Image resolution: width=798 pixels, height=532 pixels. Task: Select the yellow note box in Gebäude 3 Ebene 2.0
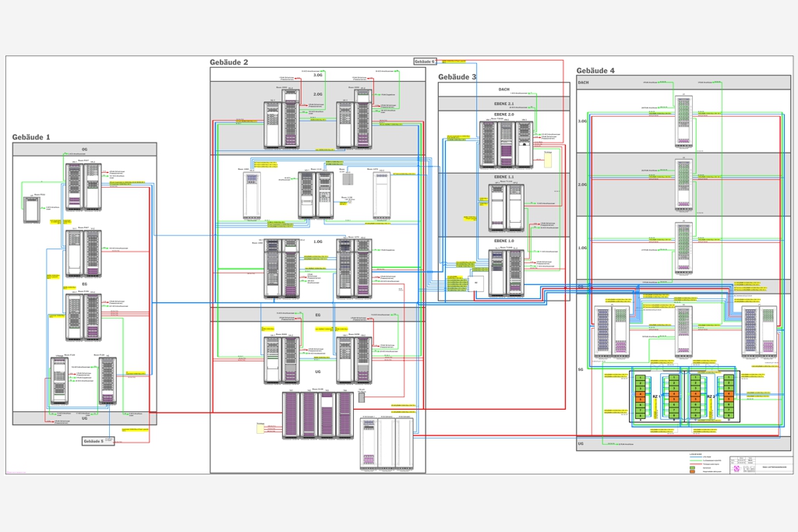pyautogui.click(x=548, y=160)
